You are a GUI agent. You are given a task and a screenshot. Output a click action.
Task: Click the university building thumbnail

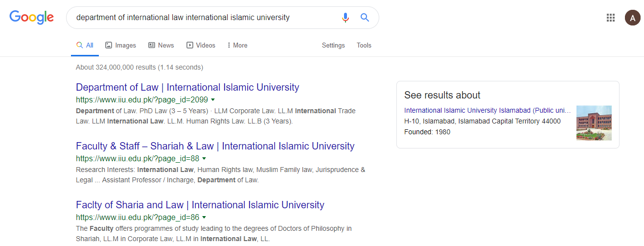(594, 123)
